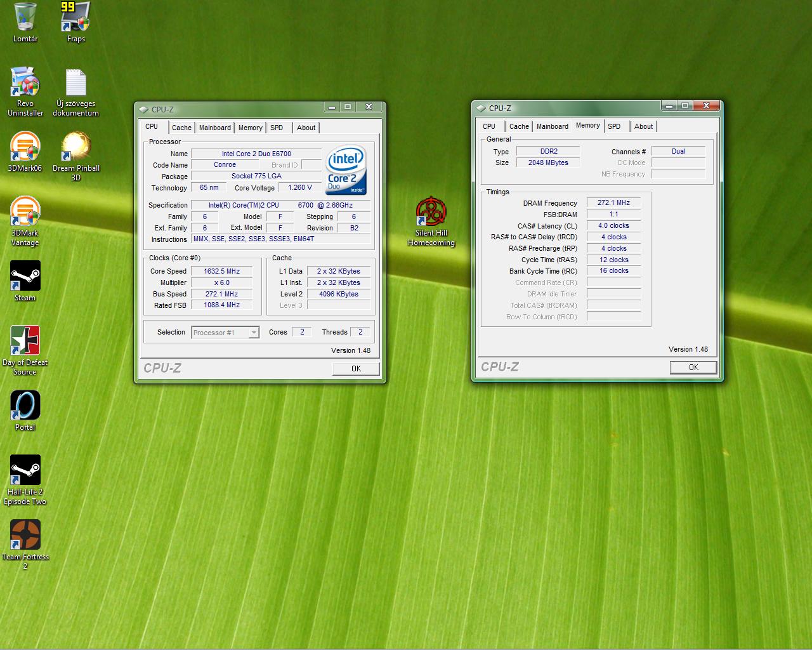Open About tab in left CPU-Z window

tap(306, 128)
